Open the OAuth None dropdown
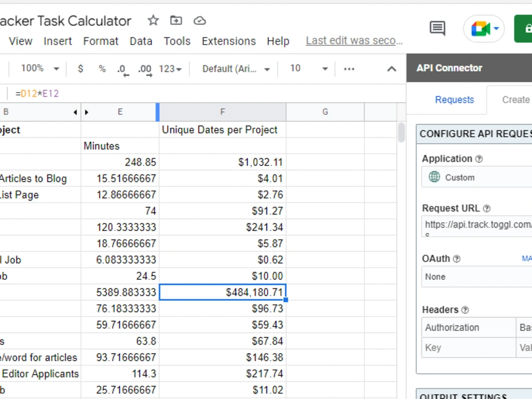This screenshot has width=532, height=399. click(477, 277)
